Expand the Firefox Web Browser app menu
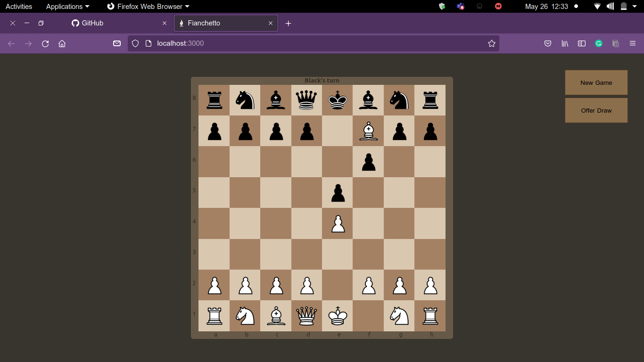Image resolution: width=644 pixels, height=362 pixels. pyautogui.click(x=148, y=7)
